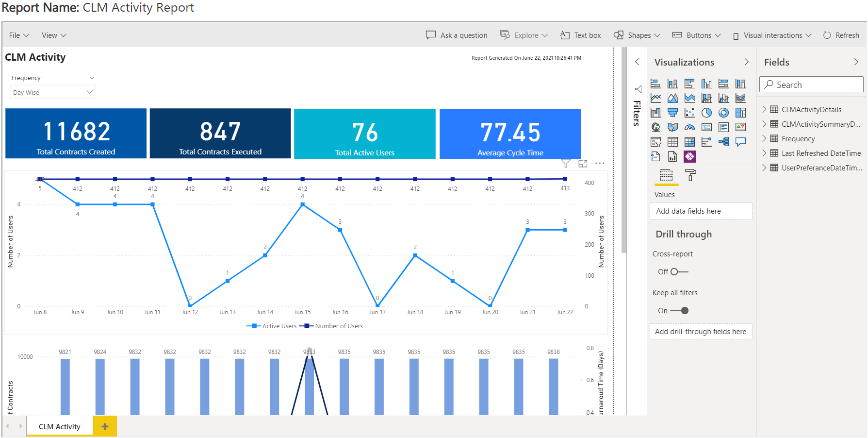This screenshot has height=438, width=868.
Task: Select the pie chart visualization icon
Action: pos(706,113)
